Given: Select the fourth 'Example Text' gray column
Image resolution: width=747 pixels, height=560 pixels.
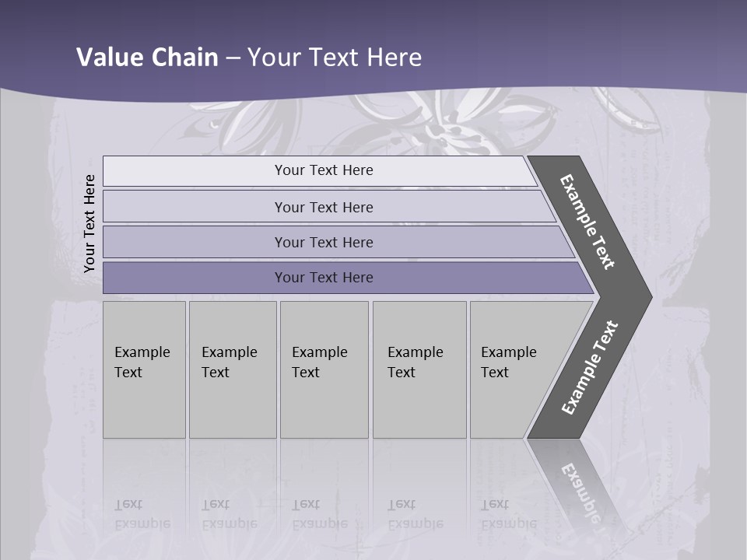Looking at the screenshot, I should coord(419,369).
